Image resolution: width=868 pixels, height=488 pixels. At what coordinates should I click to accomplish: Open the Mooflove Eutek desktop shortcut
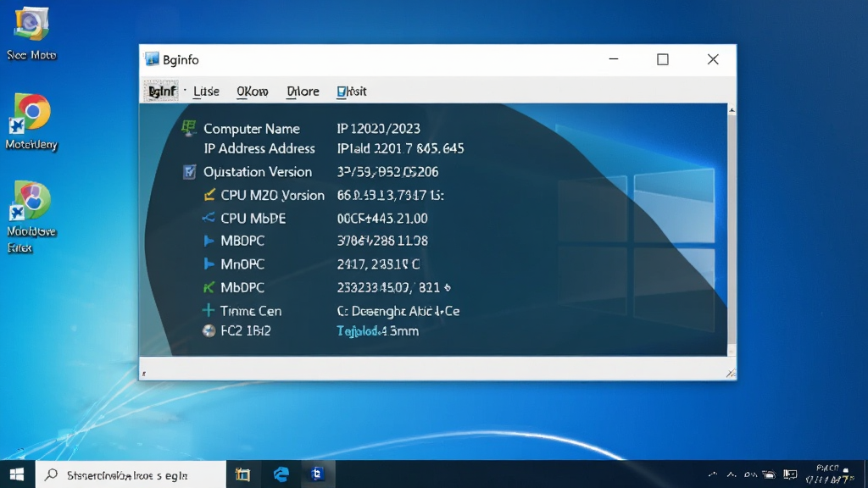pyautogui.click(x=31, y=217)
